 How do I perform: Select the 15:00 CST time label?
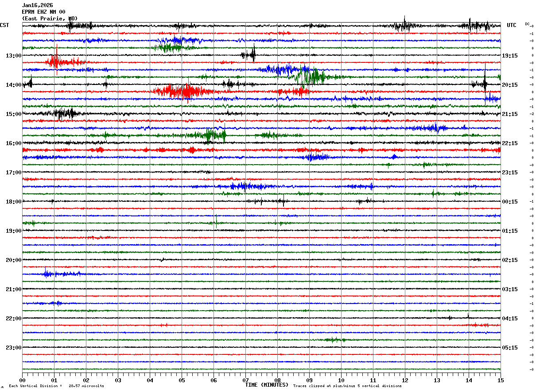[14, 114]
